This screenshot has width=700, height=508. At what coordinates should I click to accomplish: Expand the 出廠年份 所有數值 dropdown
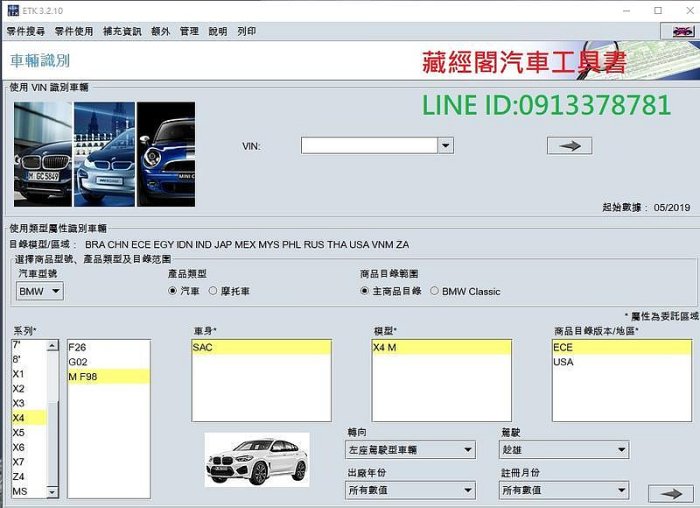pyautogui.click(x=410, y=490)
